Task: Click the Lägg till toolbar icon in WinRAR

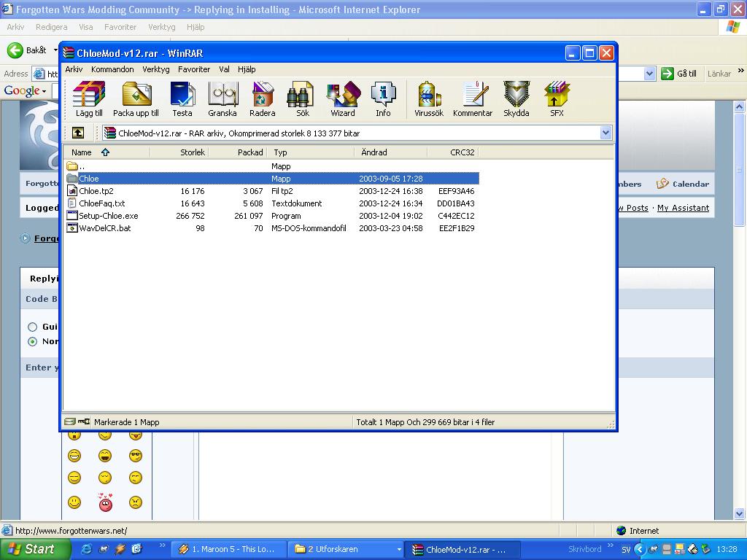Action: point(89,99)
